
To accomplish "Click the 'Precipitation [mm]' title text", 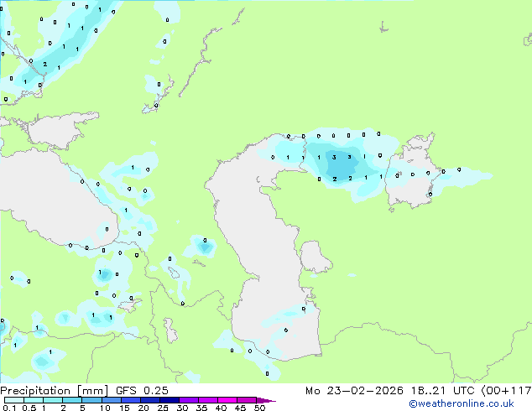I will [x=54, y=391].
